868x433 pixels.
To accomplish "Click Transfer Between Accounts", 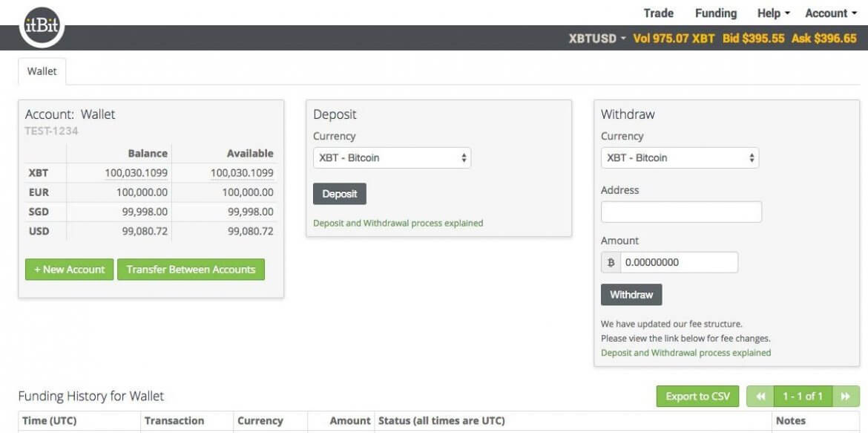I will point(191,269).
